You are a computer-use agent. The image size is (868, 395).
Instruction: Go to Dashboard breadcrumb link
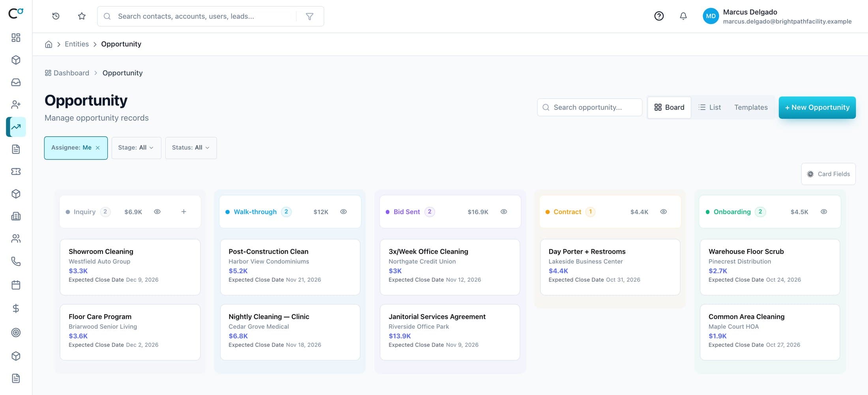click(x=67, y=73)
